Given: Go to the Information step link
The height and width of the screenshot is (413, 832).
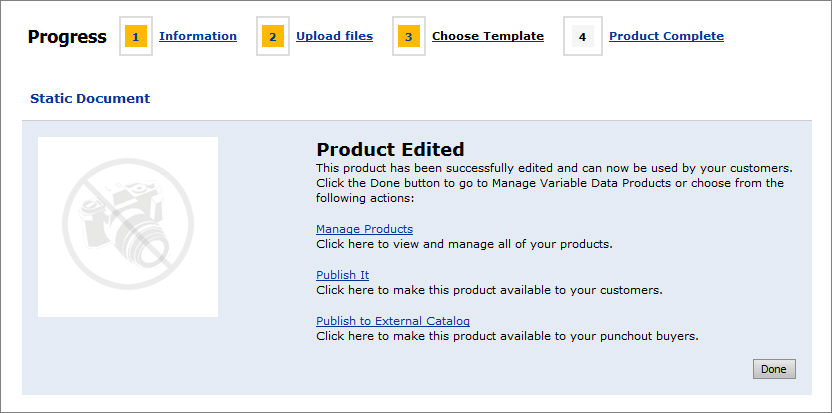Looking at the screenshot, I should tap(198, 36).
